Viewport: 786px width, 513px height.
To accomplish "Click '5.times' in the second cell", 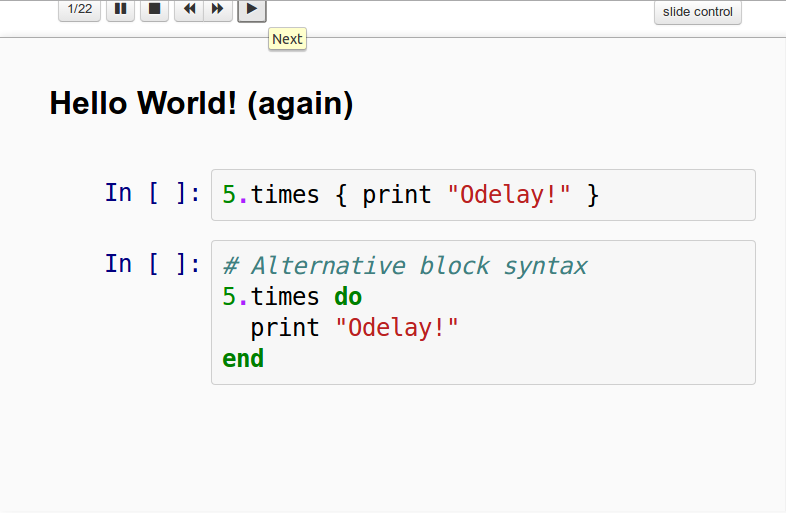I will pyautogui.click(x=270, y=297).
